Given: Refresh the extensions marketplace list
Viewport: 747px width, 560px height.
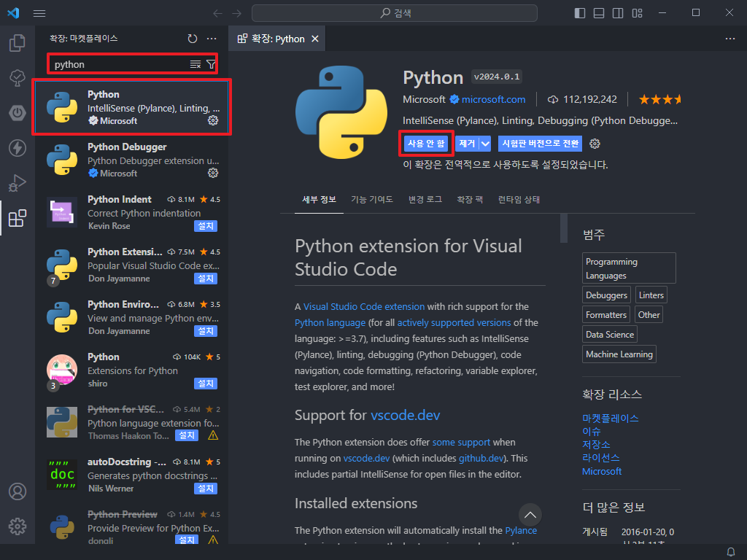Looking at the screenshot, I should tap(193, 39).
